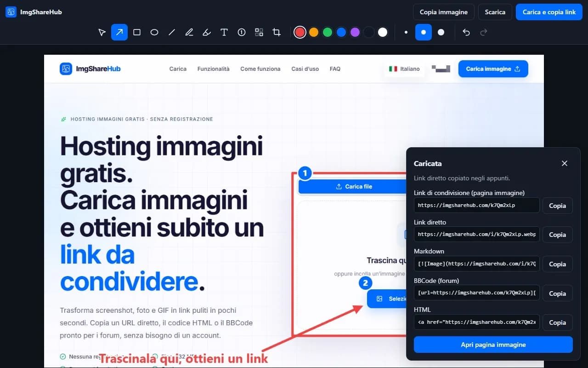Viewport: 588px width, 368px height.
Task: Copy the BBCode forum code
Action: point(558,293)
